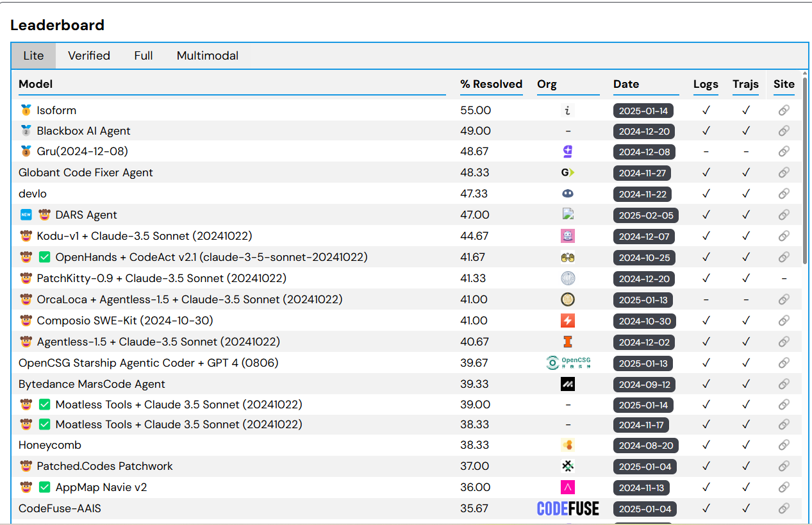Open the site link icon for devlo
The image size is (812, 525).
point(784,194)
